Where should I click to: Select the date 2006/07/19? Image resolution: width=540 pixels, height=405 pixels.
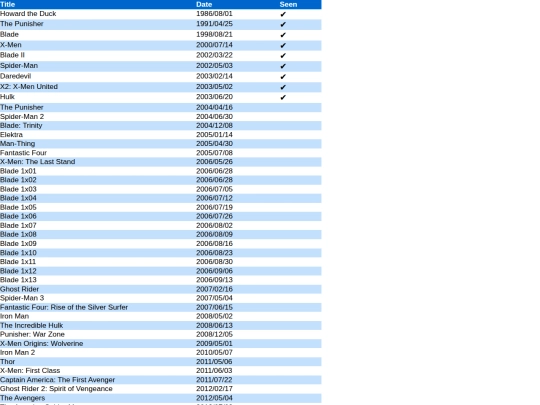[214, 207]
